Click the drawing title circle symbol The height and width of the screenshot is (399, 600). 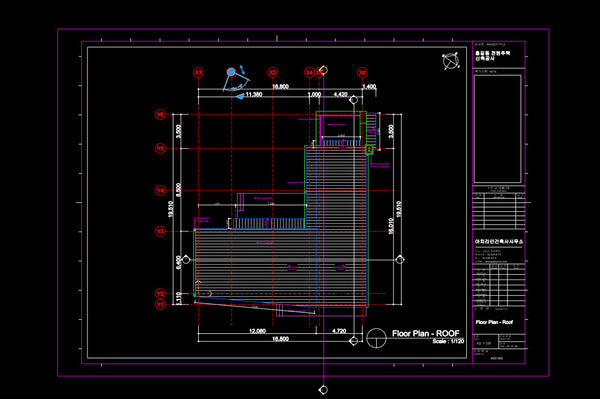tap(376, 338)
